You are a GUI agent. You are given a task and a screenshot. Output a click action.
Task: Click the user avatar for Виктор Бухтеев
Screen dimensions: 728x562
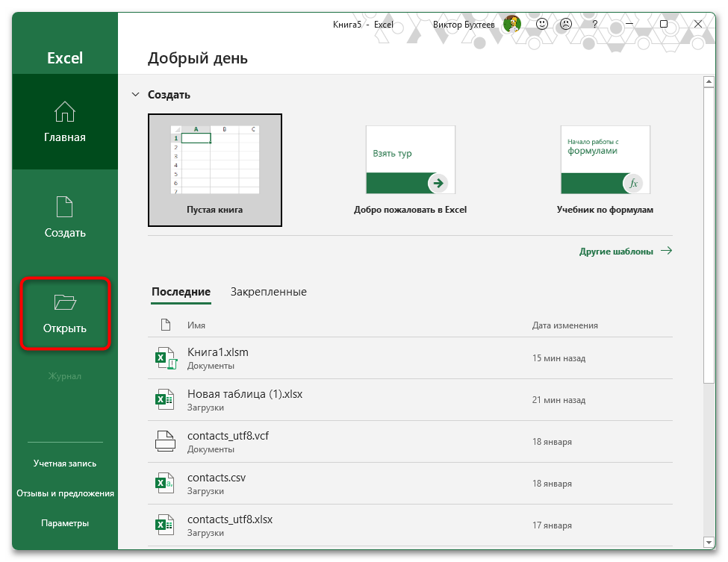pyautogui.click(x=512, y=24)
